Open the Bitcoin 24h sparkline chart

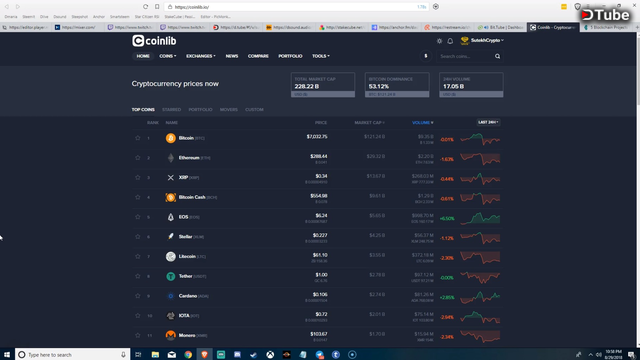pos(480,139)
